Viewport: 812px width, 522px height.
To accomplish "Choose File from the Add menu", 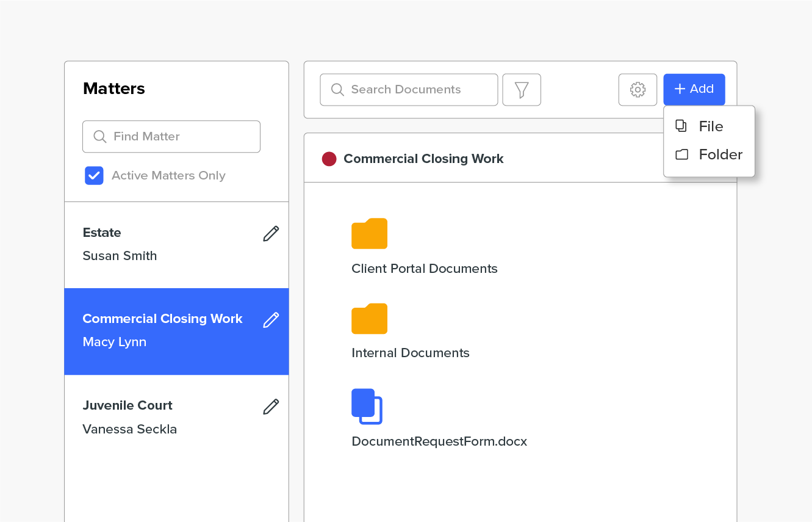I will pos(710,126).
